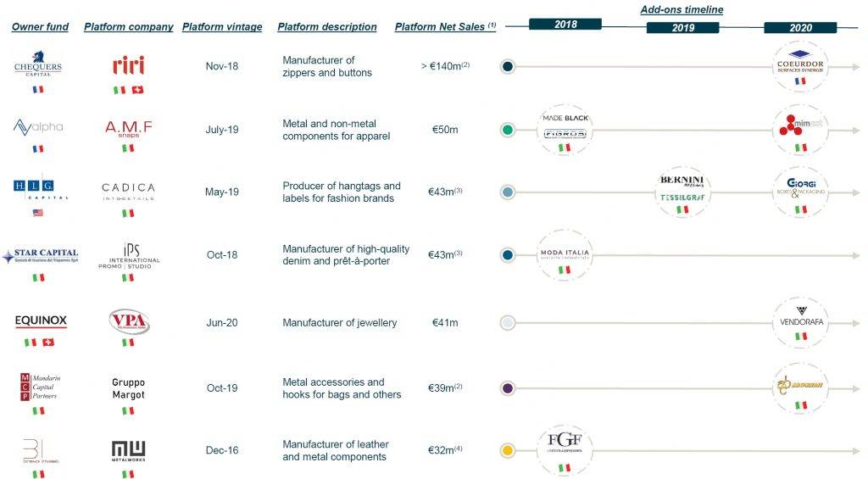Select the yellow Metalworks timeline dot
Image resolution: width=868 pixels, height=479 pixels.
point(507,451)
